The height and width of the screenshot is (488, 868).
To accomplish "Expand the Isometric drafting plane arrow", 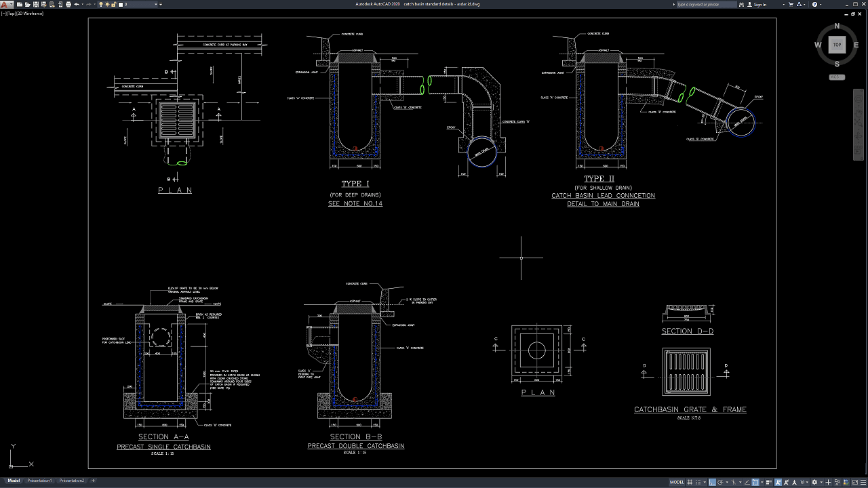I will pyautogui.click(x=741, y=482).
